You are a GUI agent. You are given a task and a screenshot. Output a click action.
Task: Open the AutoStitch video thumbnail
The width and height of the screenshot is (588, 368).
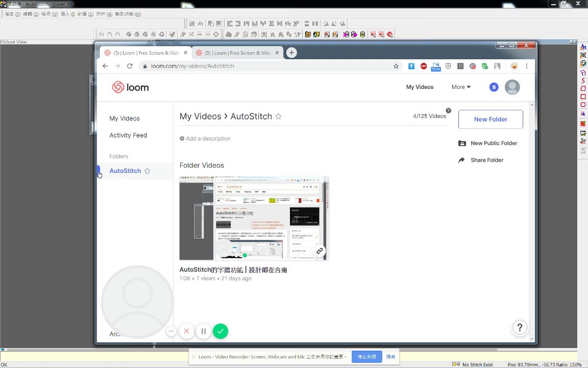[254, 218]
